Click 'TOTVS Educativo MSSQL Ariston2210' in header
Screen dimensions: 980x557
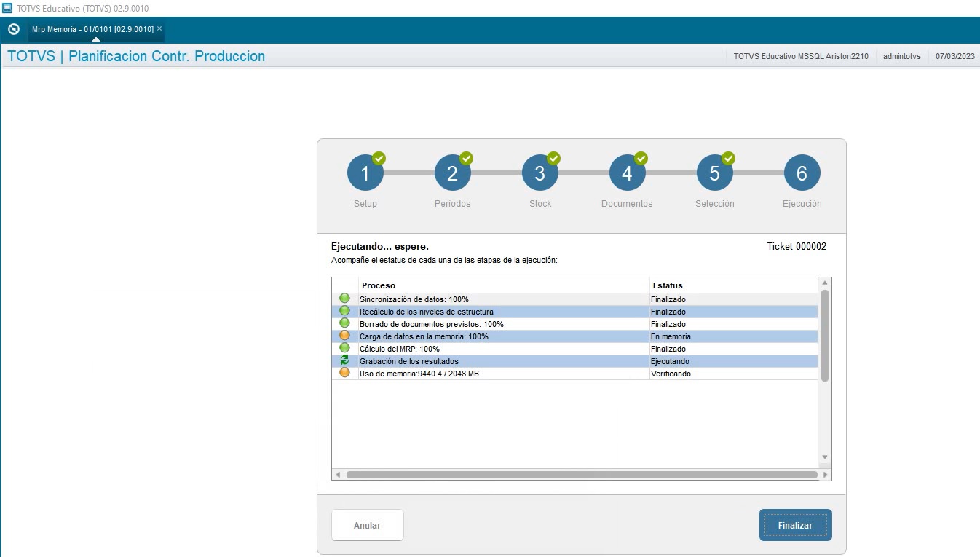[801, 56]
